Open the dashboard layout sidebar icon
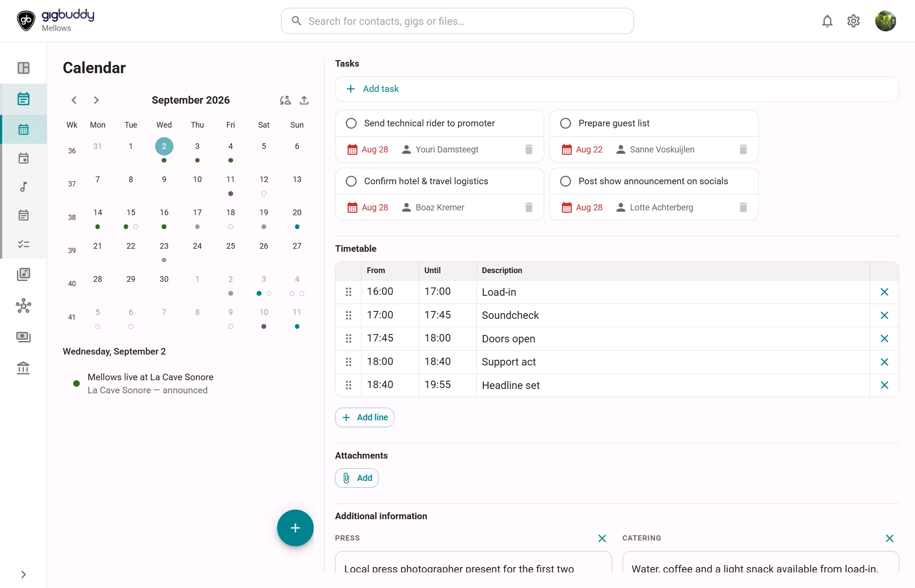The image size is (915, 588). pos(24,68)
